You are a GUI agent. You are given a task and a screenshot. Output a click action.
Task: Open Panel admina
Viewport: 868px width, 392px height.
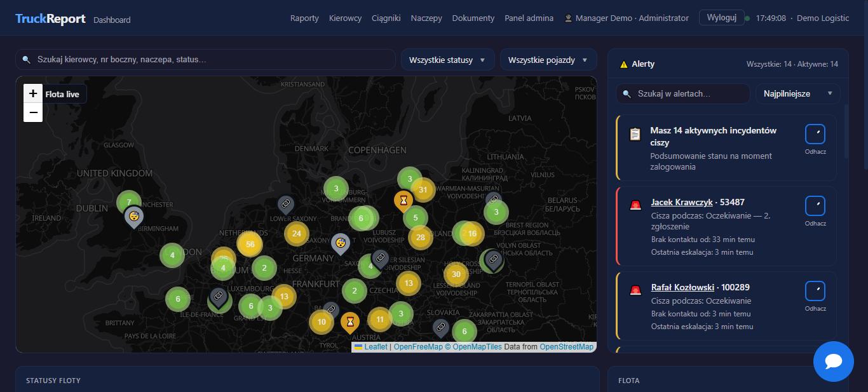[529, 18]
